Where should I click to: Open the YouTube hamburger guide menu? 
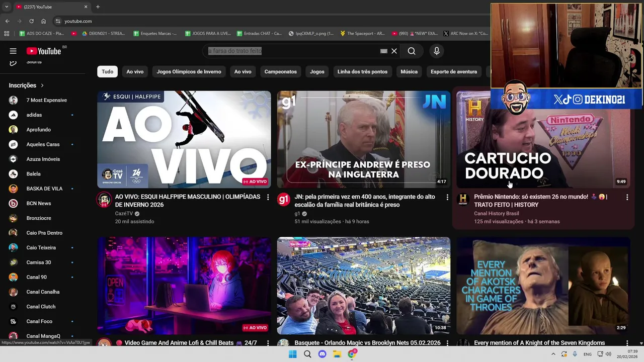coord(13,51)
